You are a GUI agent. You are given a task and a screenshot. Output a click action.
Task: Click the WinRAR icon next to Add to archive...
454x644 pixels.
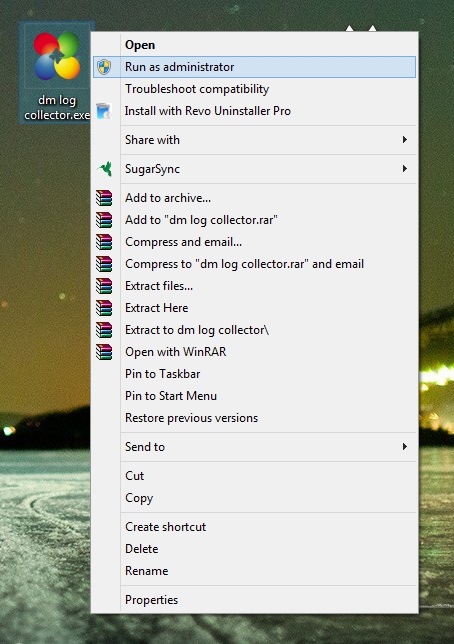(x=104, y=198)
